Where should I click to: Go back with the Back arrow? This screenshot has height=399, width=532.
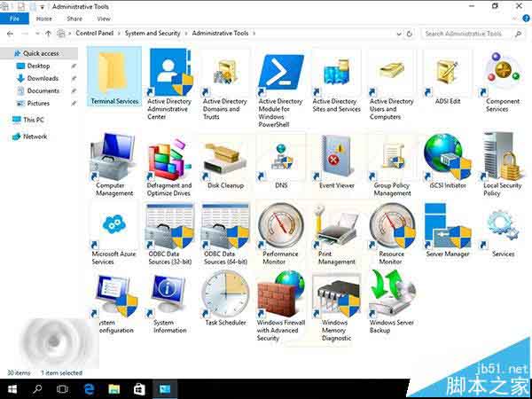[10, 34]
